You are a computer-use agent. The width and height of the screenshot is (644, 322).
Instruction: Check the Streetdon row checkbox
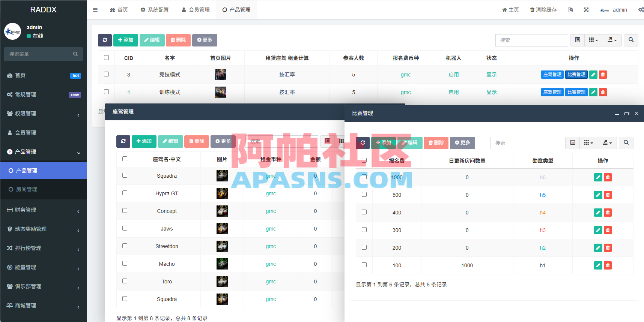click(x=125, y=246)
